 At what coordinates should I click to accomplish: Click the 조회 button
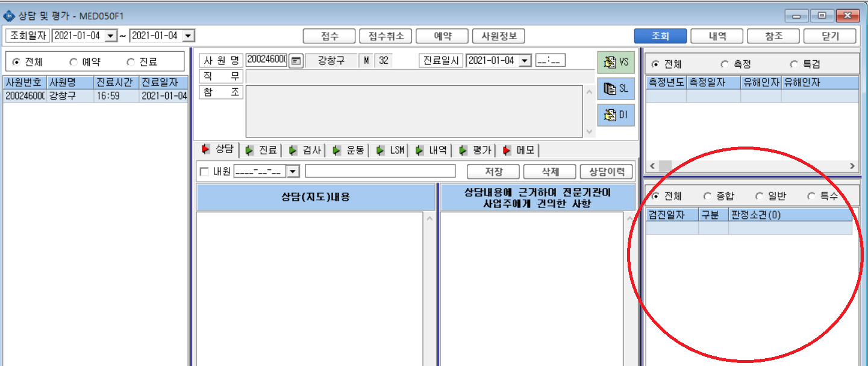click(x=660, y=36)
